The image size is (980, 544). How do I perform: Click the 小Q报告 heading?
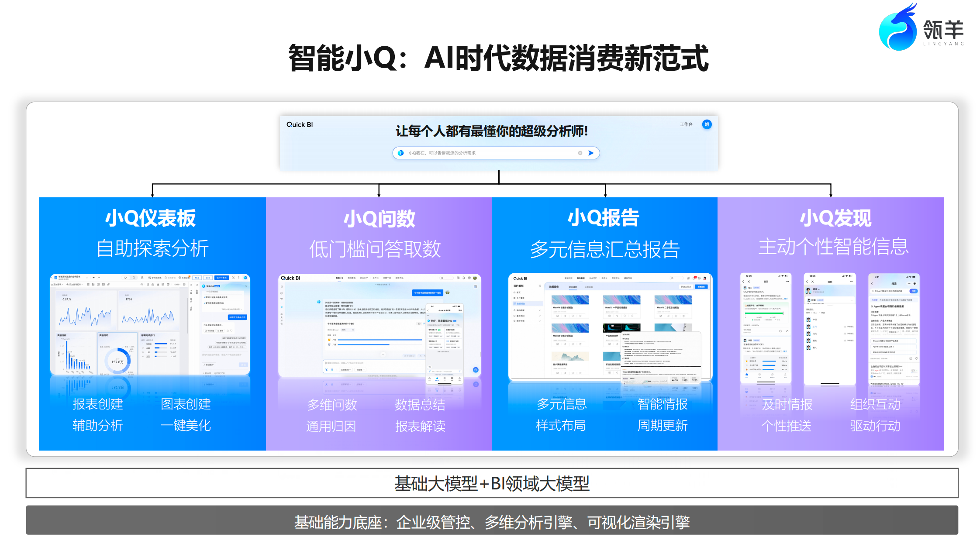pyautogui.click(x=604, y=218)
